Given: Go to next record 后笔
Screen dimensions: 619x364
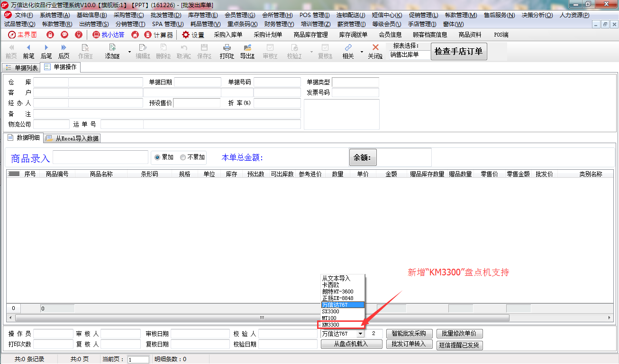Looking at the screenshot, I should coord(46,51).
